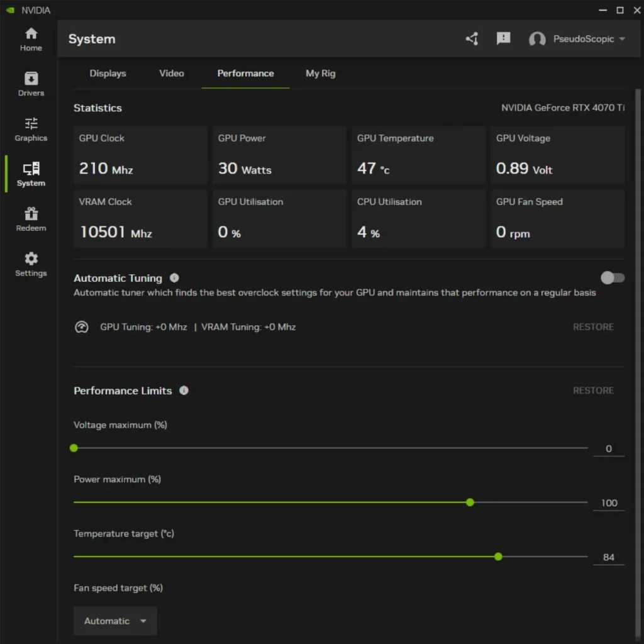Image resolution: width=644 pixels, height=644 pixels.
Task: Open the feedback notification icon
Action: click(503, 39)
